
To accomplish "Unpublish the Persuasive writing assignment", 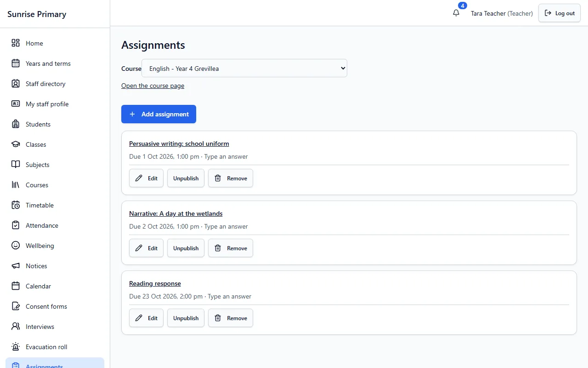I will coord(186,178).
